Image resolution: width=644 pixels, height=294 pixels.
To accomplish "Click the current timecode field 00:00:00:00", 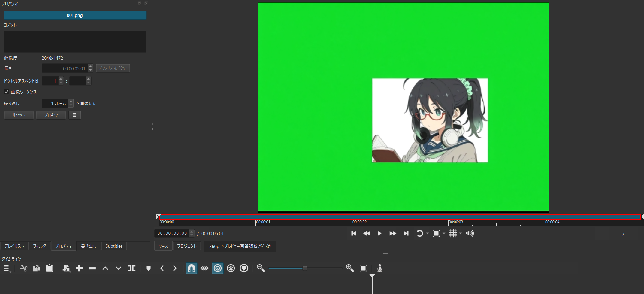I will pos(172,233).
